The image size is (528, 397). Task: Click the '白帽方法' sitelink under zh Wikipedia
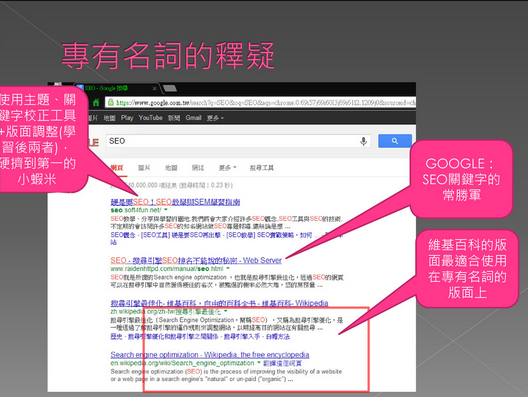point(278,336)
